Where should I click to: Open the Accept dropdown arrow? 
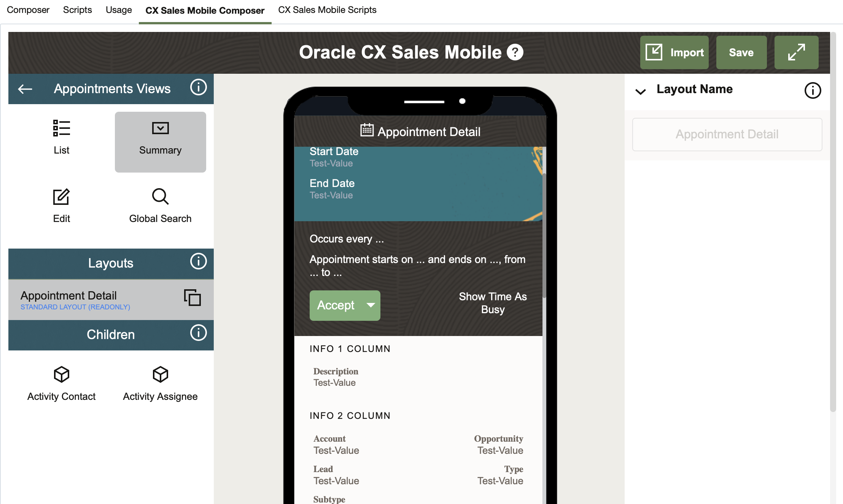pyautogui.click(x=371, y=305)
